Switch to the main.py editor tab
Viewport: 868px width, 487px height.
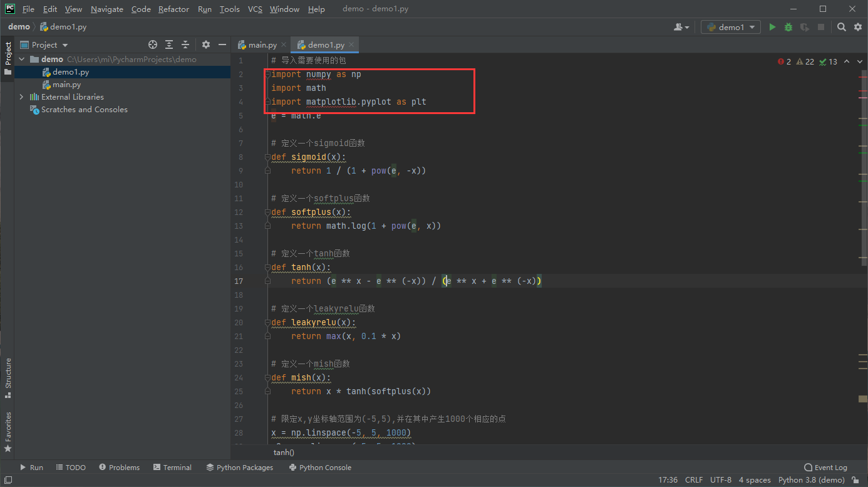pos(262,45)
